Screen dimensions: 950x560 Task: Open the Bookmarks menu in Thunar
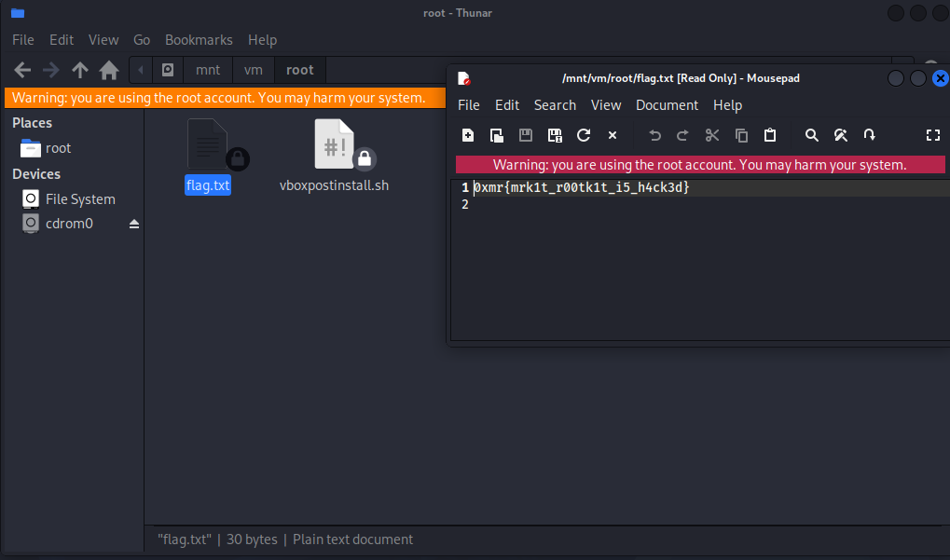199,40
